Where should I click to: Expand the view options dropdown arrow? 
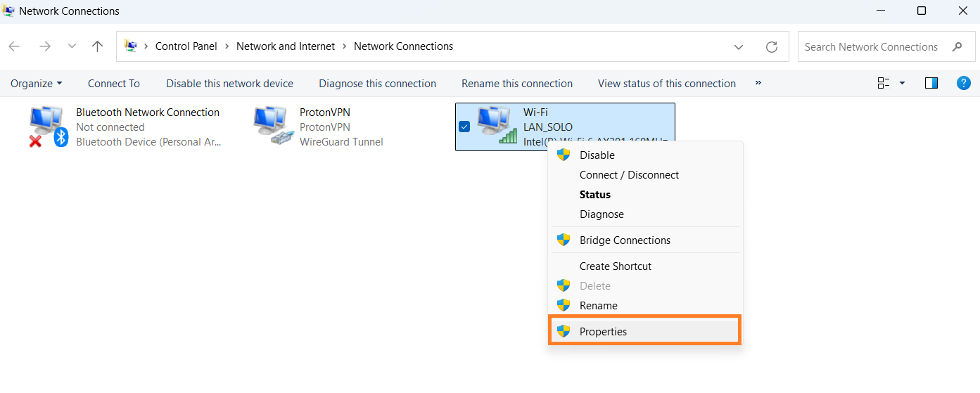click(903, 83)
